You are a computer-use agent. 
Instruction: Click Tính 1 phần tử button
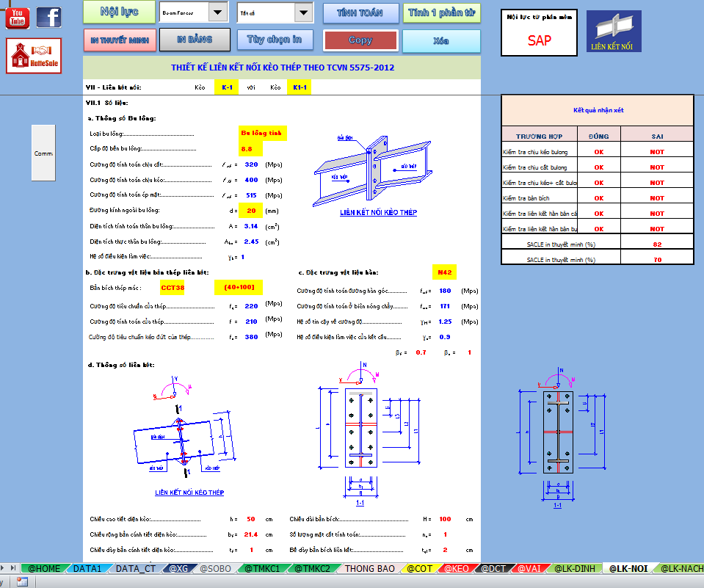(441, 12)
